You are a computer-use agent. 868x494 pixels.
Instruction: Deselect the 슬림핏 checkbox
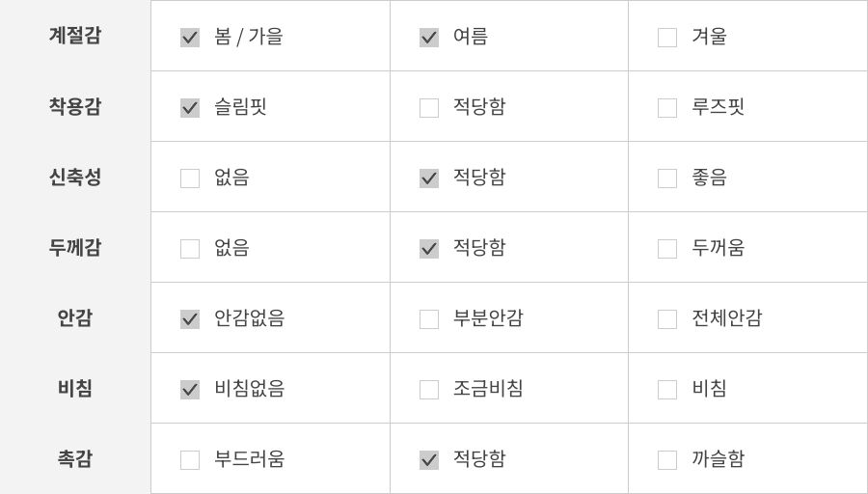click(x=190, y=108)
